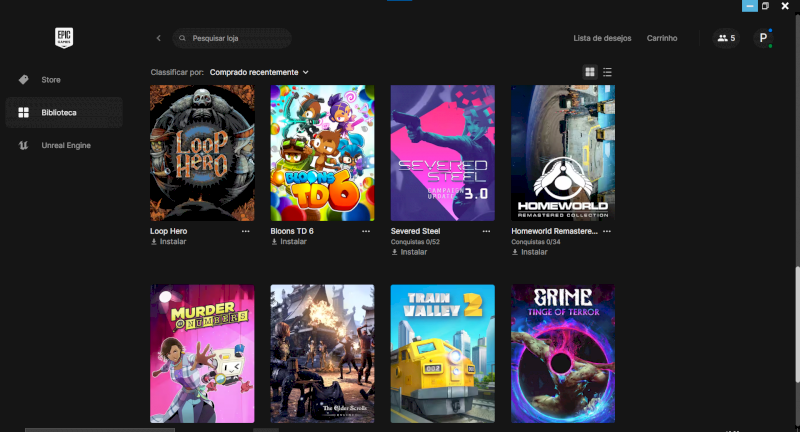
Task: Click Conquistas 0/52 under Severed Steel
Action: coord(415,242)
